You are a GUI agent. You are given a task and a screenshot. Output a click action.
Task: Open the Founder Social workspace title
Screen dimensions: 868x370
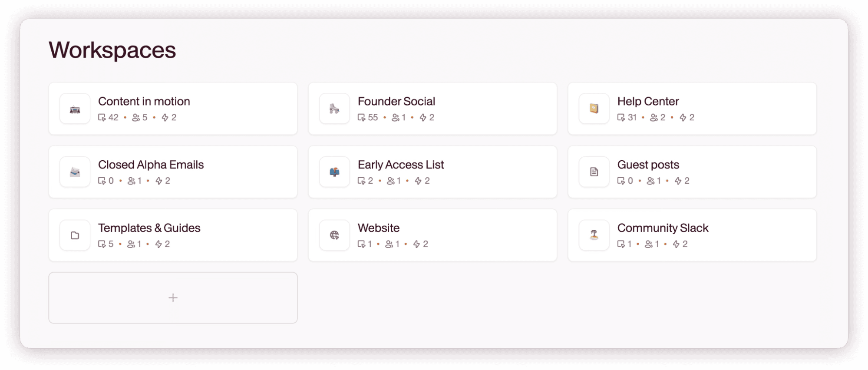[396, 102]
